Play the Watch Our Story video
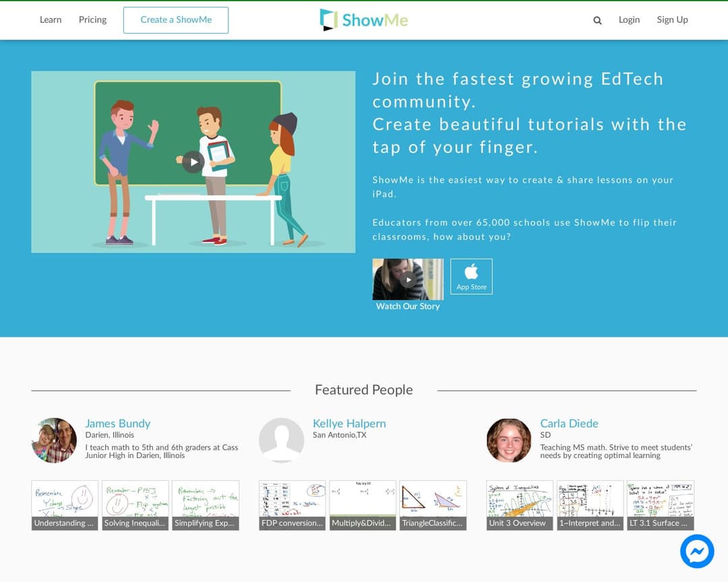728x582 pixels. click(x=408, y=280)
